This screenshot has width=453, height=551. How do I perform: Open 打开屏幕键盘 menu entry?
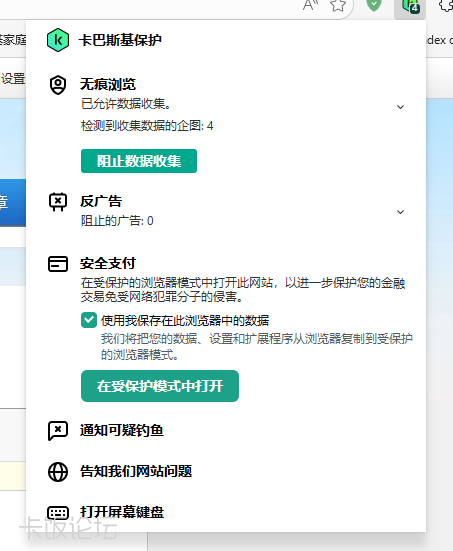[122, 512]
